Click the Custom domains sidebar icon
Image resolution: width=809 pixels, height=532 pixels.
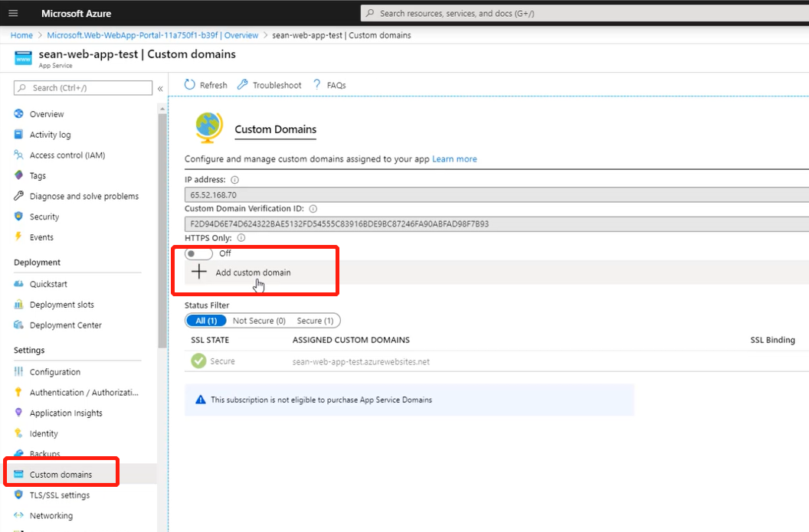tap(18, 475)
